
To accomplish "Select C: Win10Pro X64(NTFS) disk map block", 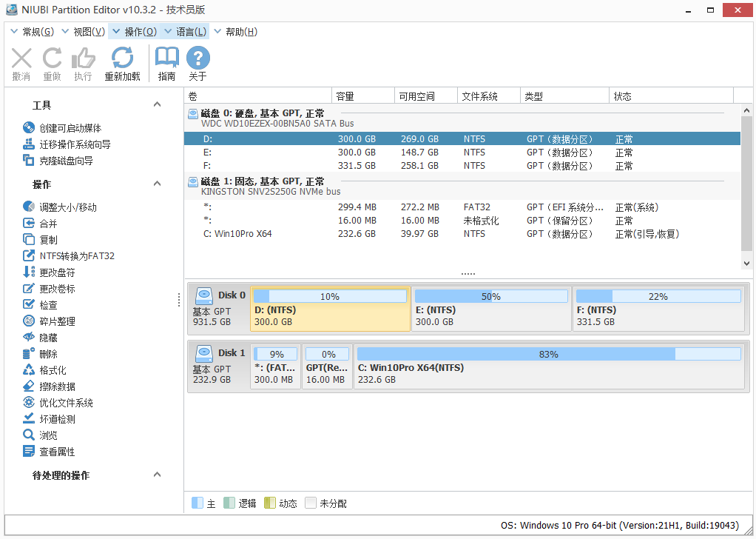I will click(x=549, y=366).
